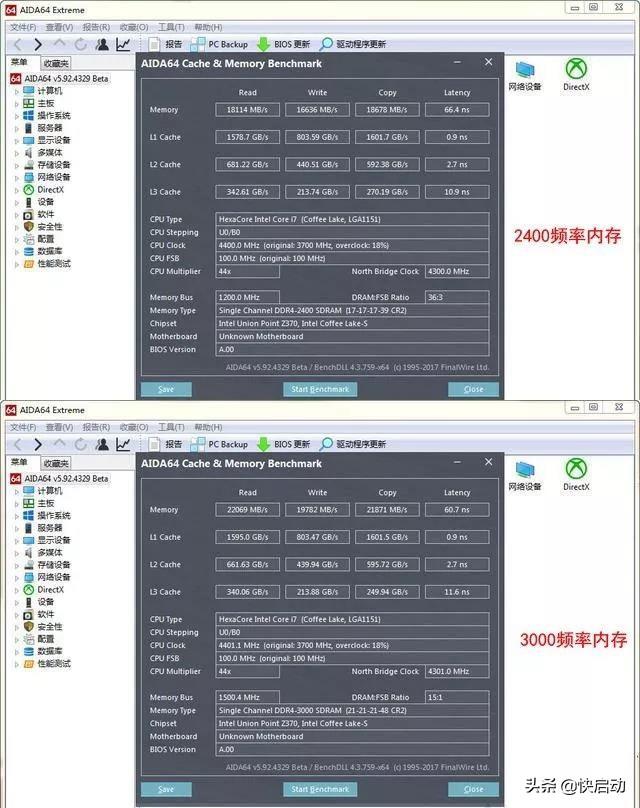Click the user icon in upper AIDA64 toolbar
640x808 pixels.
[102, 44]
